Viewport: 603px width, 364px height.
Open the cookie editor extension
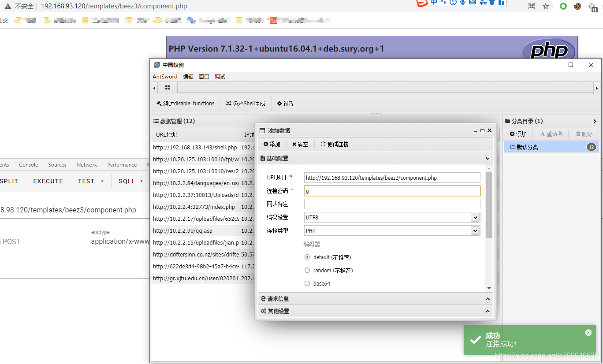click(577, 6)
